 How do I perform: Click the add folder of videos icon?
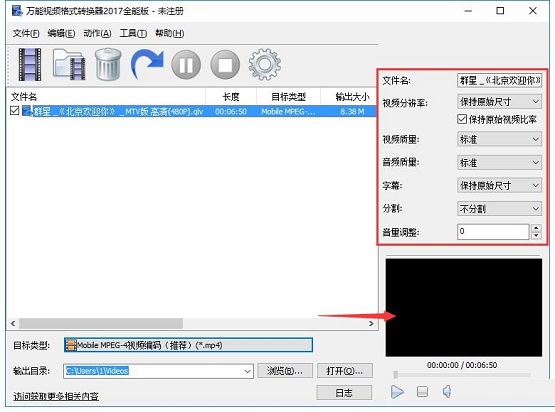coord(69,64)
